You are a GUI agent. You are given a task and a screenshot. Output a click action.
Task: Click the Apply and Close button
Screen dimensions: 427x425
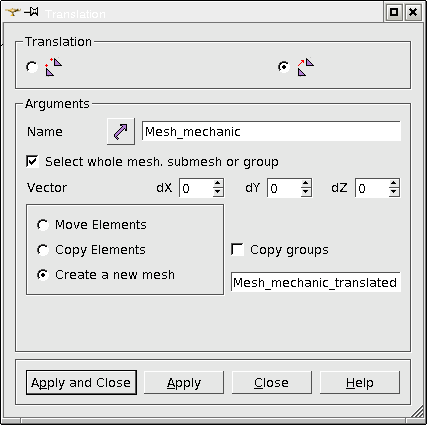coord(81,382)
